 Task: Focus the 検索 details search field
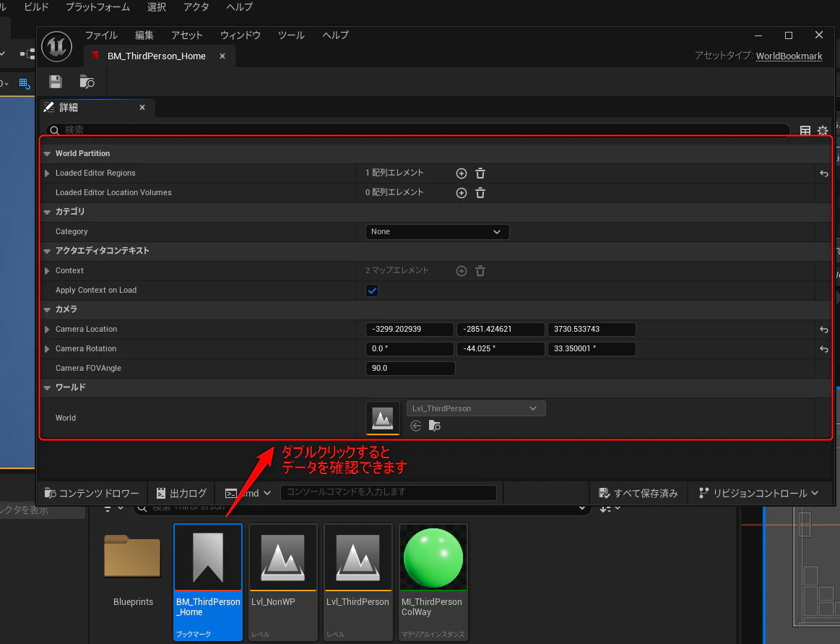point(417,130)
